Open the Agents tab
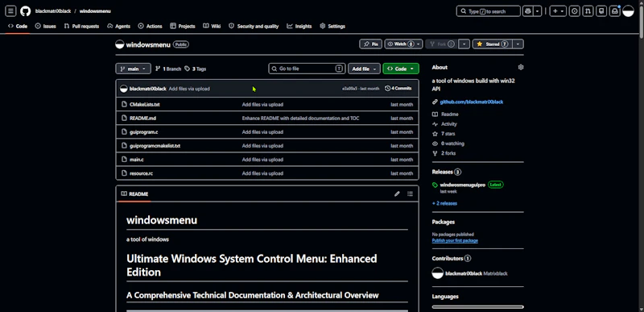The image size is (644, 312). point(118,26)
